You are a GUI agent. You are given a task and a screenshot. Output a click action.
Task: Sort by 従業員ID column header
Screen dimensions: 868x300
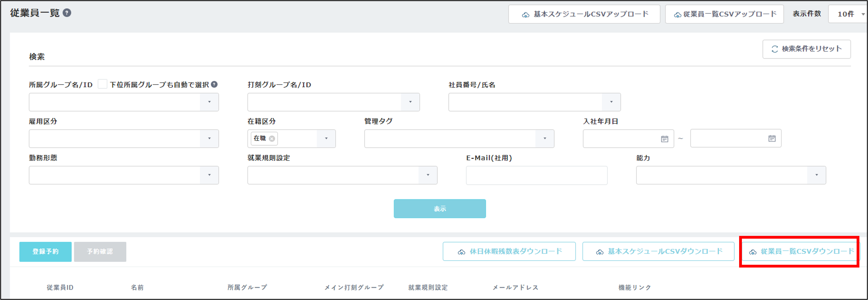point(60,287)
